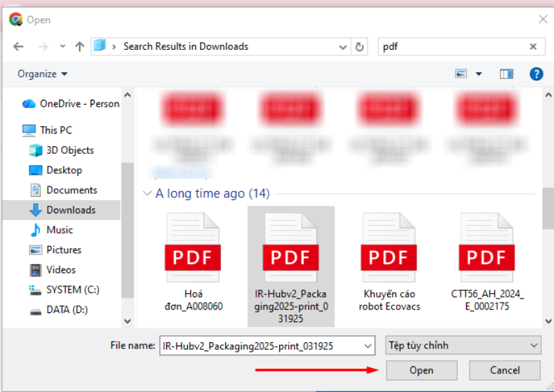Click the file list scrollbar thumb
This screenshot has height=392, width=554.
pyautogui.click(x=548, y=208)
